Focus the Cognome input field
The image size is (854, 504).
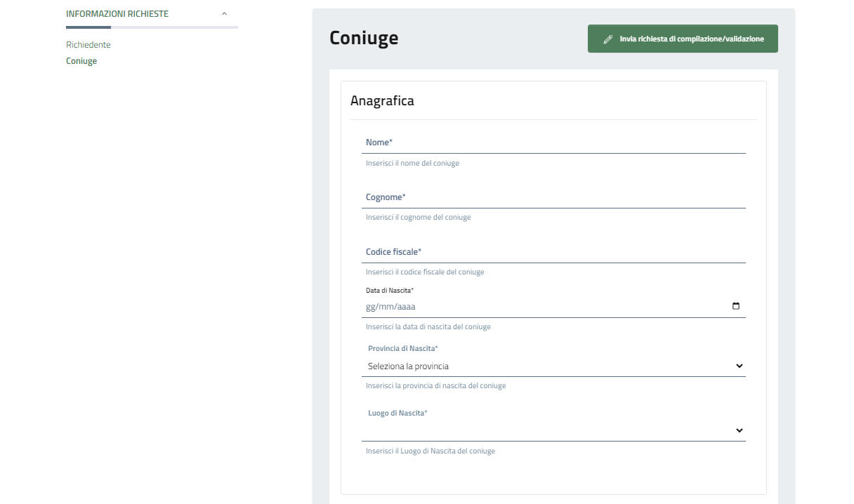point(553,198)
